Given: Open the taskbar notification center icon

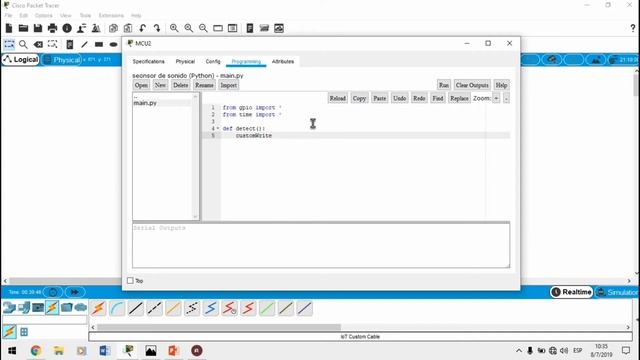Looking at the screenshot, I should pyautogui.click(x=626, y=351).
